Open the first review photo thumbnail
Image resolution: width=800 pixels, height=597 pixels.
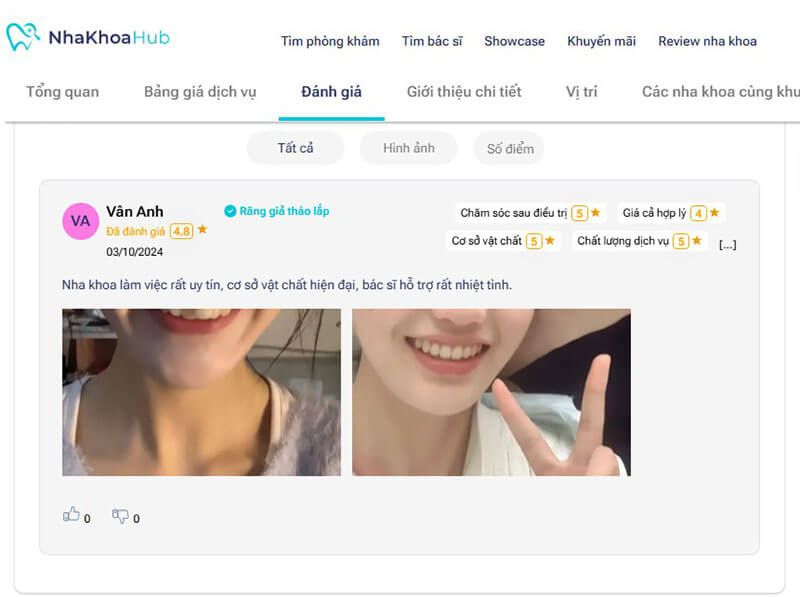202,392
